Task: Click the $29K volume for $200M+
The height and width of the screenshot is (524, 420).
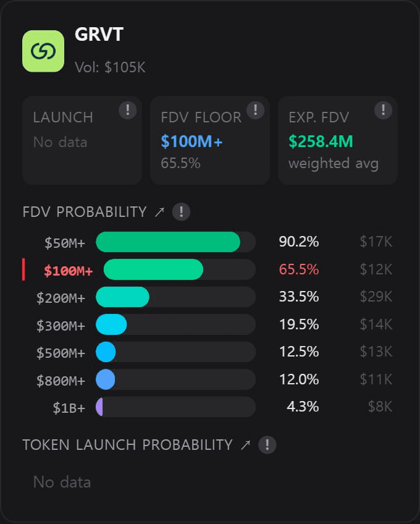Action: pos(376,297)
